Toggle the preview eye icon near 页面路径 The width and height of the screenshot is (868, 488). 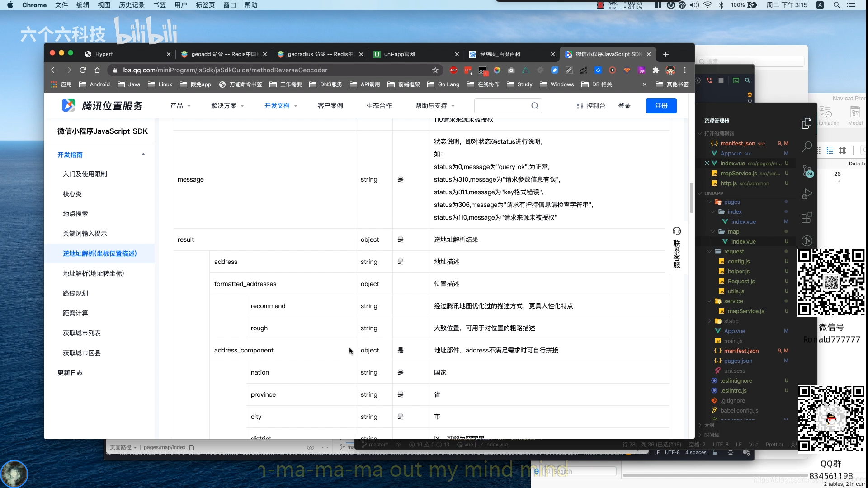pyautogui.click(x=311, y=447)
